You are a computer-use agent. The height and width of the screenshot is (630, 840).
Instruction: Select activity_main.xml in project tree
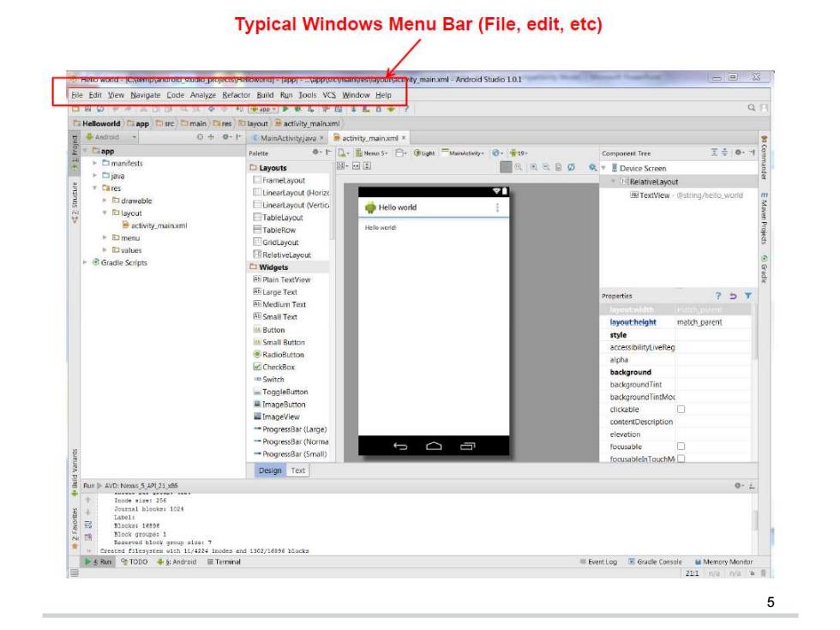coord(155,225)
